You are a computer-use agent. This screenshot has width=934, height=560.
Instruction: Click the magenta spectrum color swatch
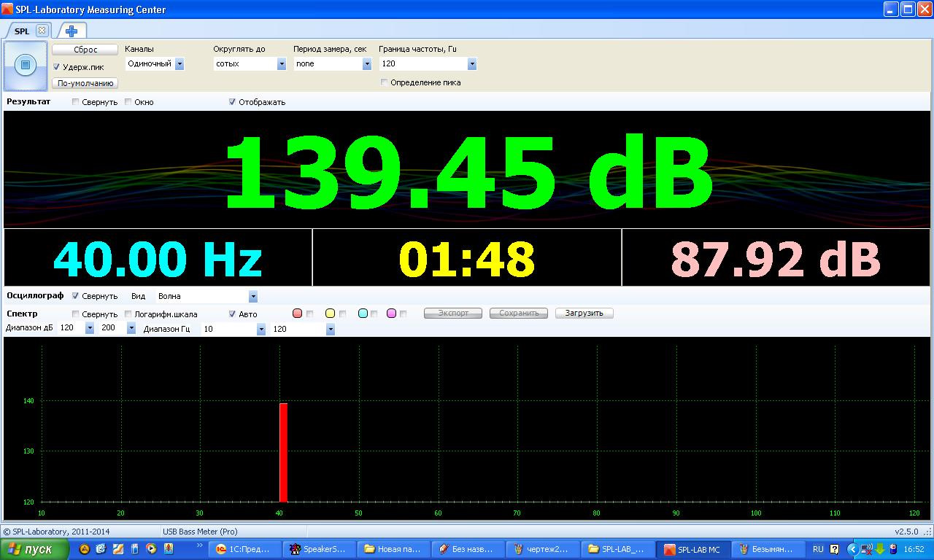(392, 314)
